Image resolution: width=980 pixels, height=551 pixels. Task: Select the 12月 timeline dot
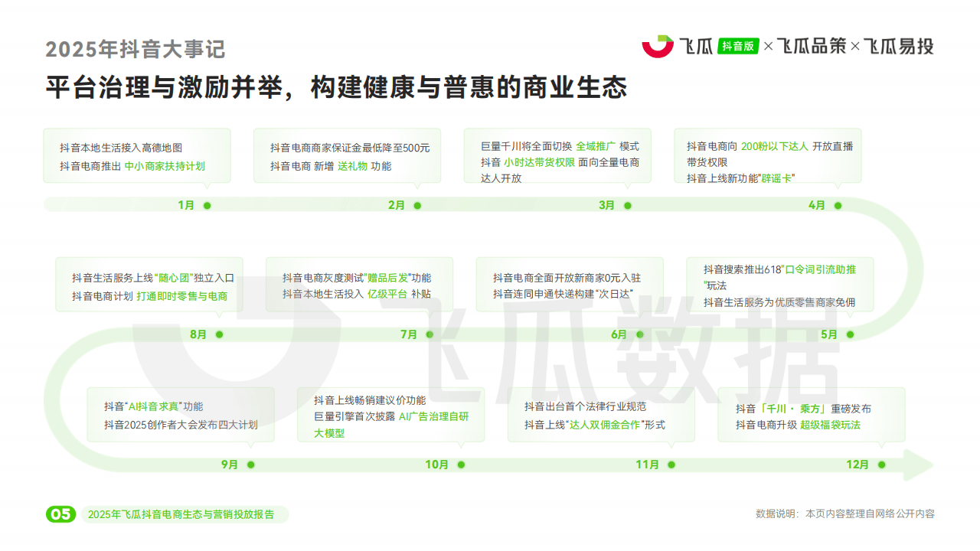pos(881,465)
